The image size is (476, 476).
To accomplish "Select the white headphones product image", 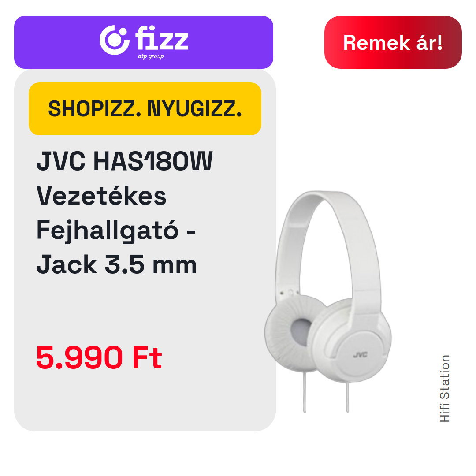I will [x=328, y=301].
